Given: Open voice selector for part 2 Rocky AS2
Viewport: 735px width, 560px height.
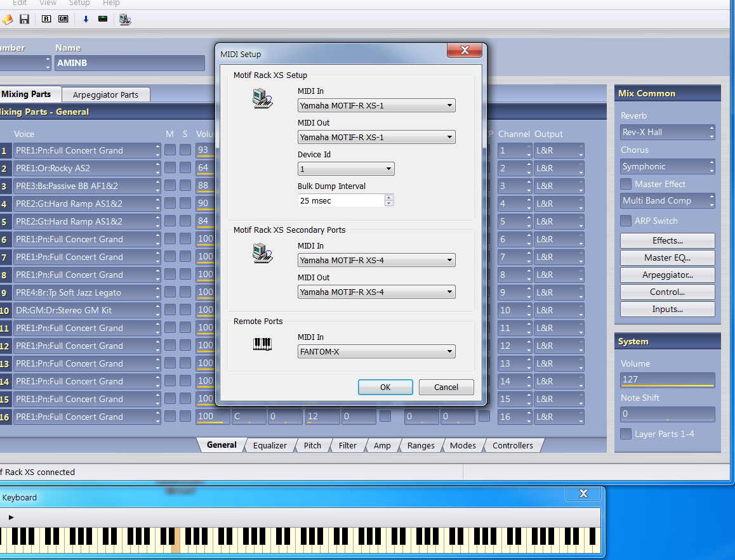Looking at the screenshot, I should (x=87, y=168).
